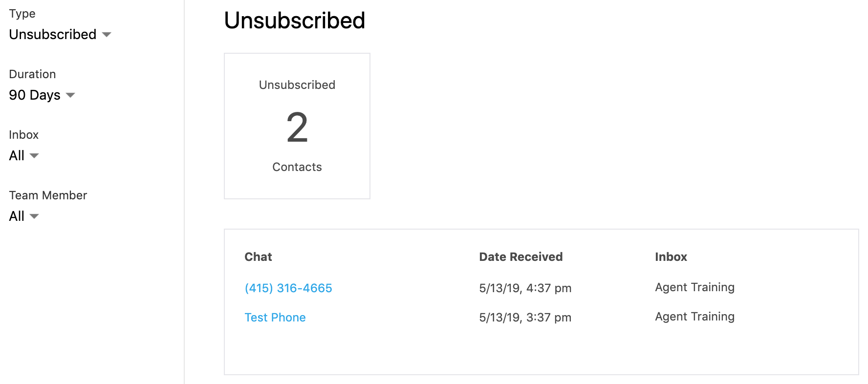Click the Inbox filter arrow icon
Screen dimensions: 868x384
pyautogui.click(x=34, y=156)
